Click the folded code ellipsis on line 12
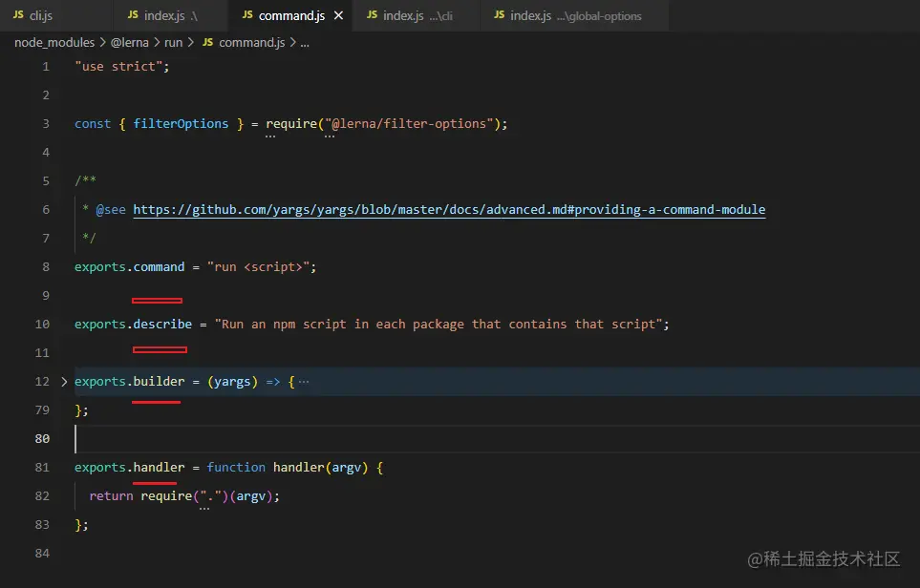Image resolution: width=920 pixels, height=588 pixels. (x=304, y=382)
